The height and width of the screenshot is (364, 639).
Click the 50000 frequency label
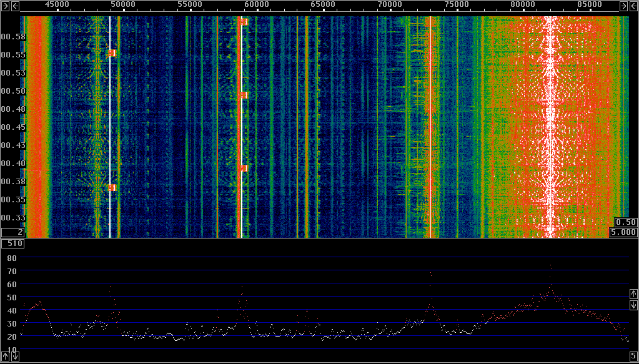point(122,5)
